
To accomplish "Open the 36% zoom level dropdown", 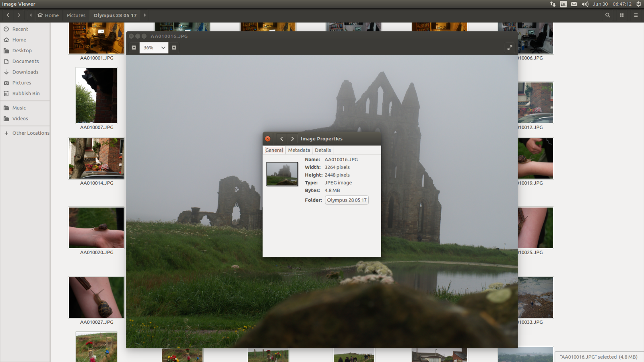I will coord(154,47).
